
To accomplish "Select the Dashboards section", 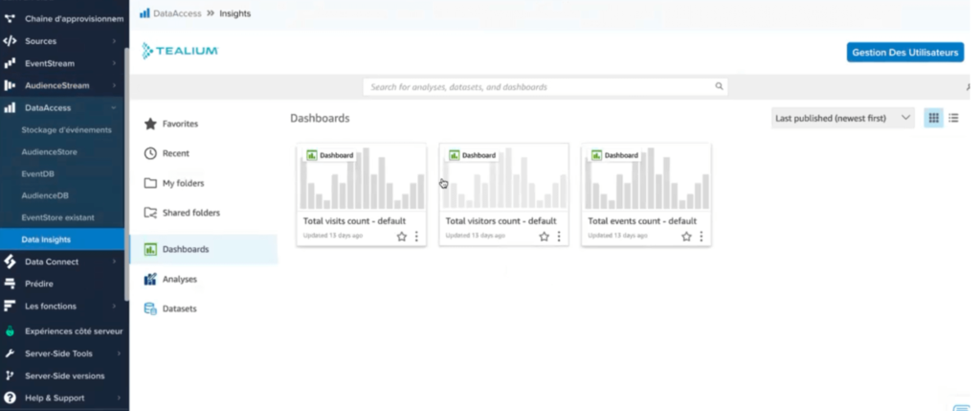I will [203, 249].
